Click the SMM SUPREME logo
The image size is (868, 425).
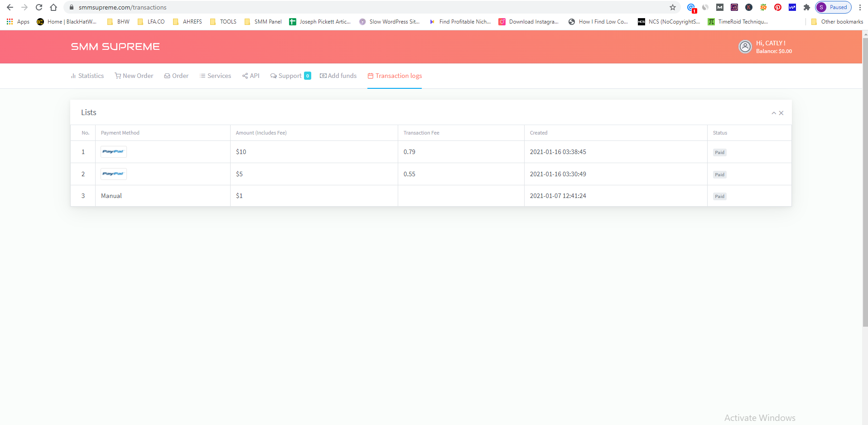coord(115,47)
